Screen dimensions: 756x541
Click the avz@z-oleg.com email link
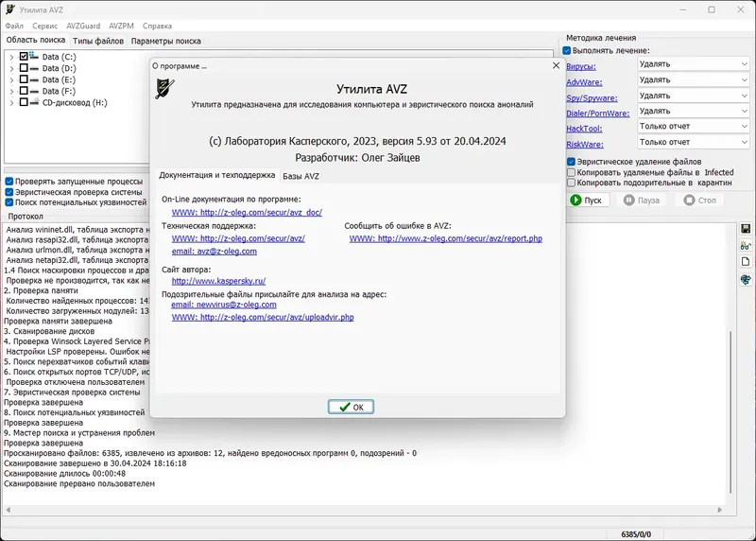[215, 251]
